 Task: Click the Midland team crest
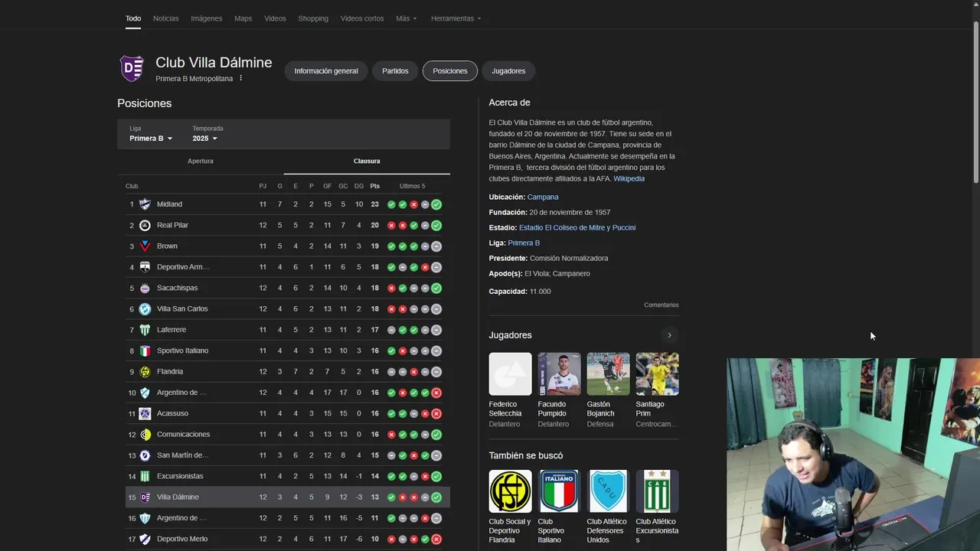[x=145, y=204]
